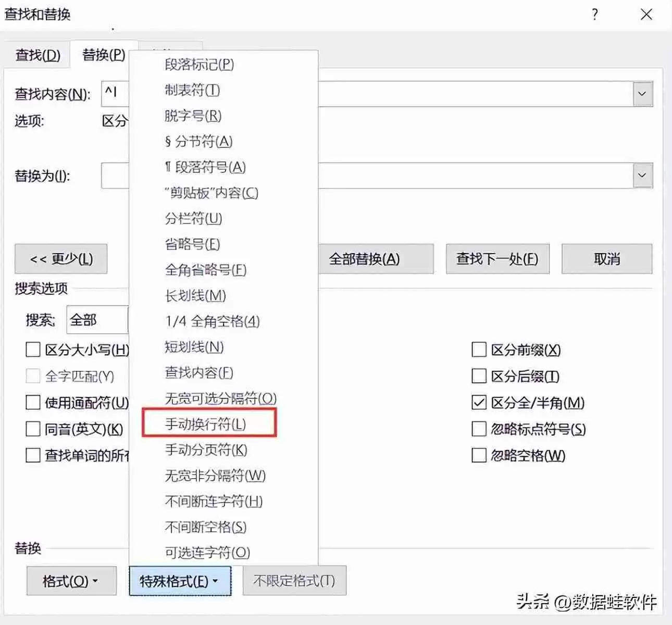Check the 使用通配符 option
The width and height of the screenshot is (672, 625).
(x=32, y=403)
